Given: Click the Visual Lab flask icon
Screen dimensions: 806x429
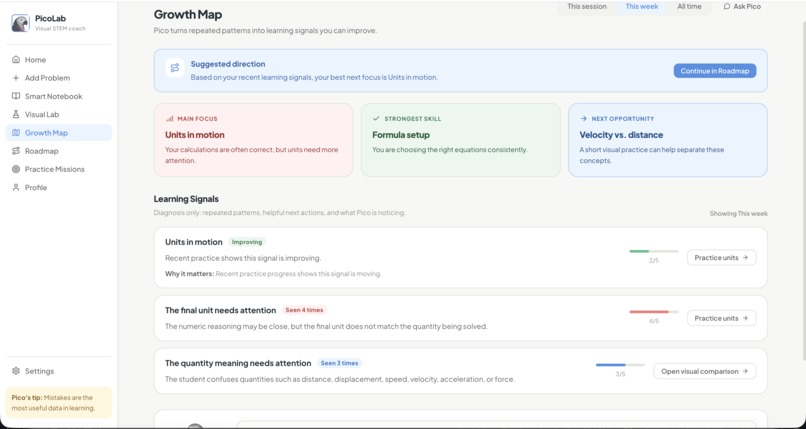Looking at the screenshot, I should [16, 115].
